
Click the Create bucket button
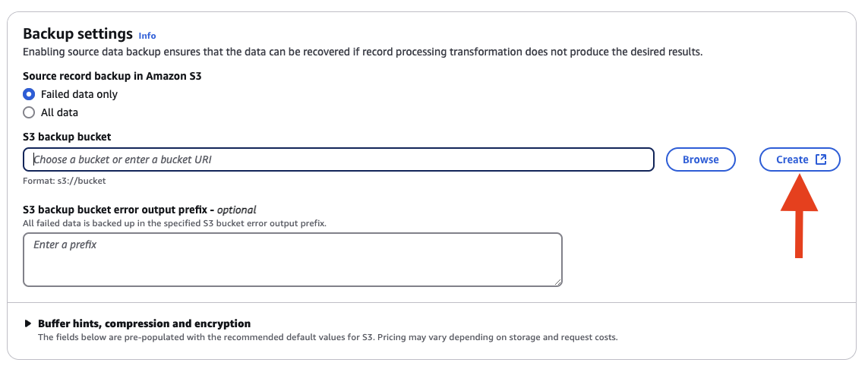800,159
